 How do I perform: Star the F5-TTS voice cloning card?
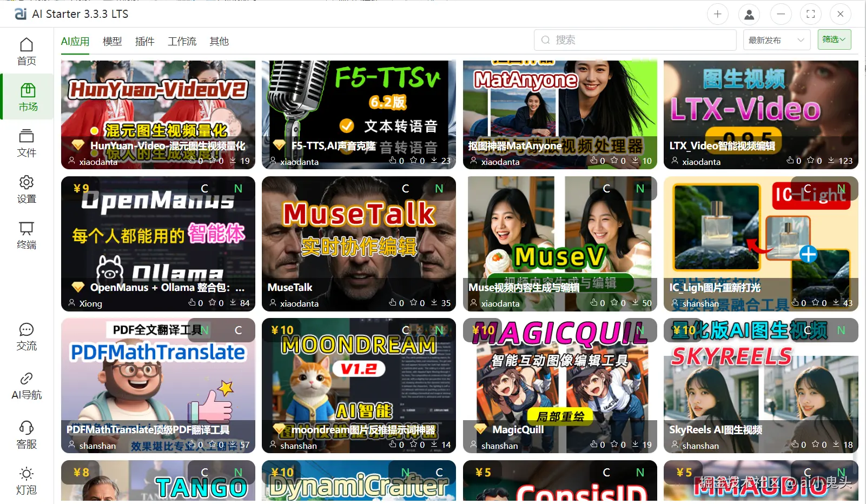[413, 161]
